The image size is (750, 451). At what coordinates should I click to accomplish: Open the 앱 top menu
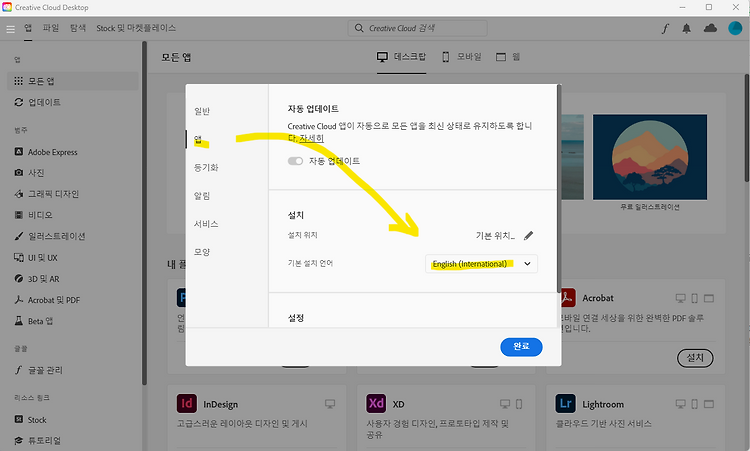click(x=28, y=28)
